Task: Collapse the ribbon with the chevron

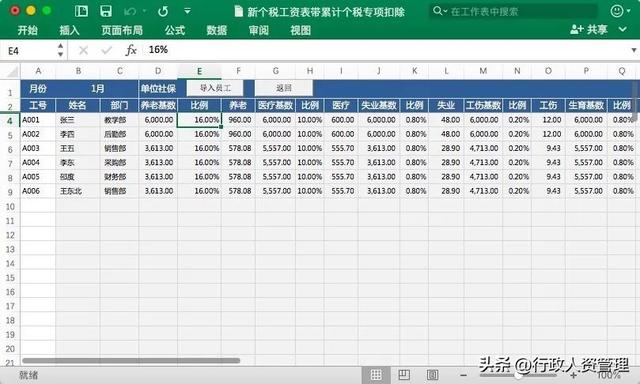Action: [622, 29]
